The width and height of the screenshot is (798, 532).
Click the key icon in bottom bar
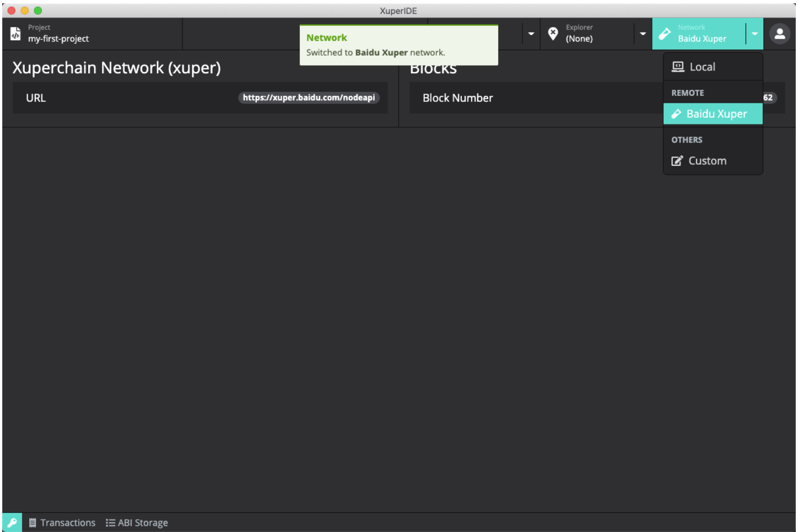pyautogui.click(x=12, y=523)
